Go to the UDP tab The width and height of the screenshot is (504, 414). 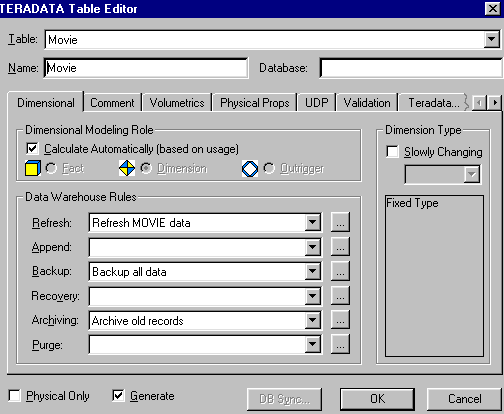click(x=317, y=103)
